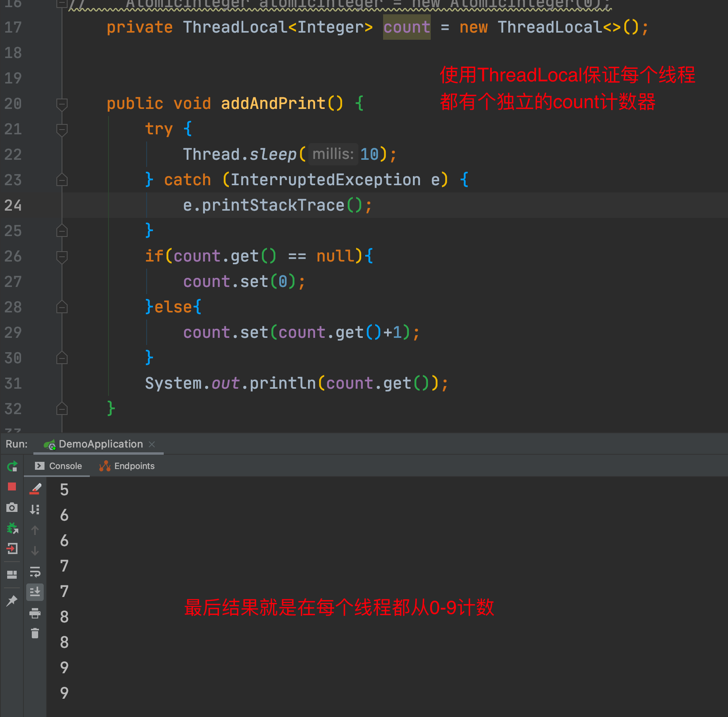Collapse the if block at line 26
This screenshot has width=728, height=717.
pos(62,257)
